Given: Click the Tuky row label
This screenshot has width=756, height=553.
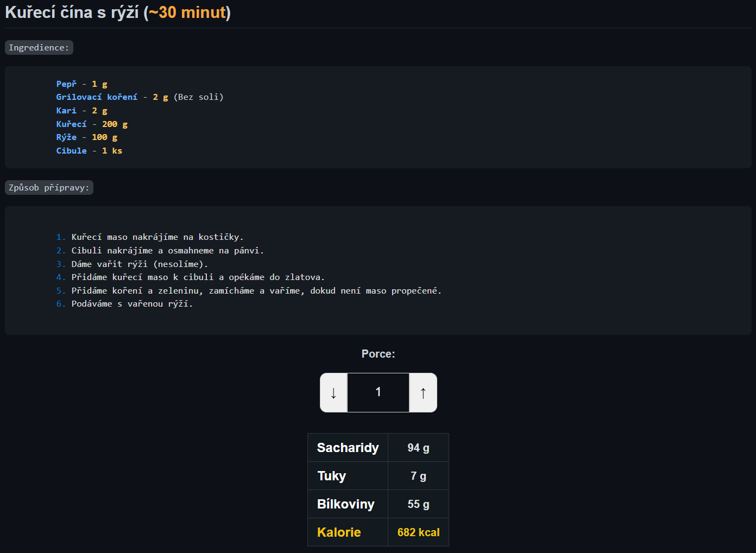Looking at the screenshot, I should tap(331, 476).
